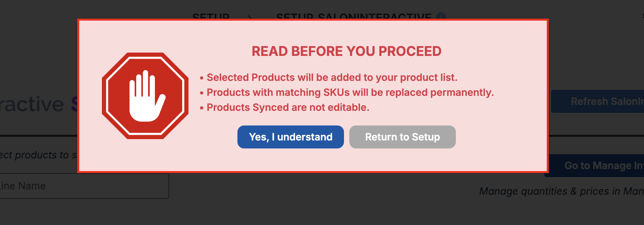Click the Selected Products warning line
The height and width of the screenshot is (225, 644).
(x=332, y=77)
